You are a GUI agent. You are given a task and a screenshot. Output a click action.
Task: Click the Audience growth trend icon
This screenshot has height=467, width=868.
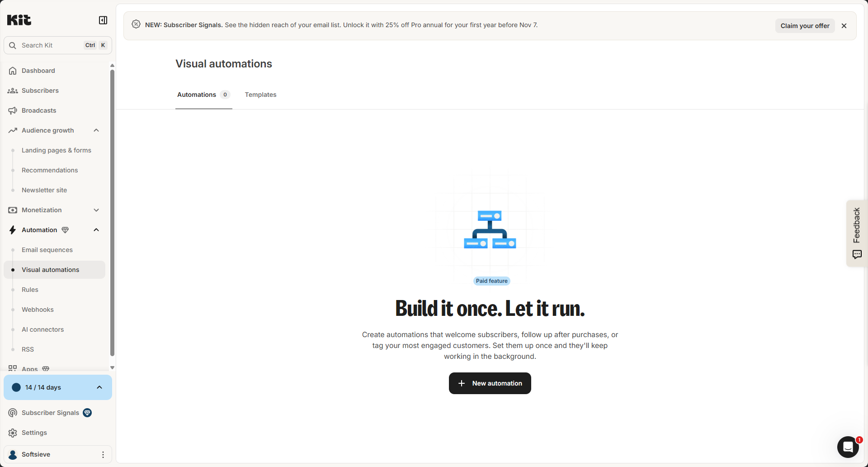point(13,130)
